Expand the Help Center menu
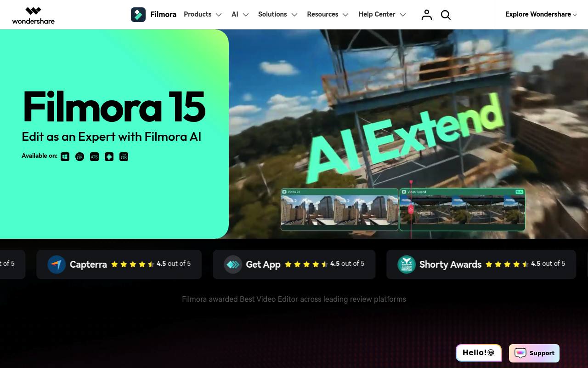Image resolution: width=588 pixels, height=368 pixels. pyautogui.click(x=382, y=14)
